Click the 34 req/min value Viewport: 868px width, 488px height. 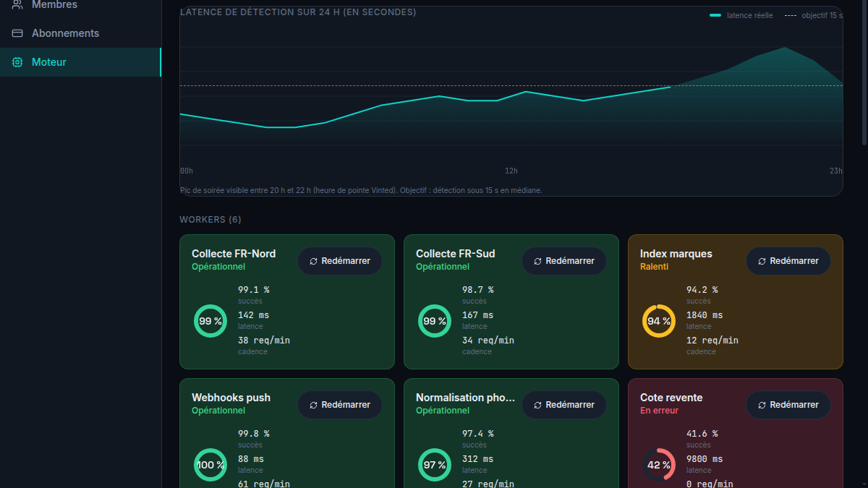(488, 341)
